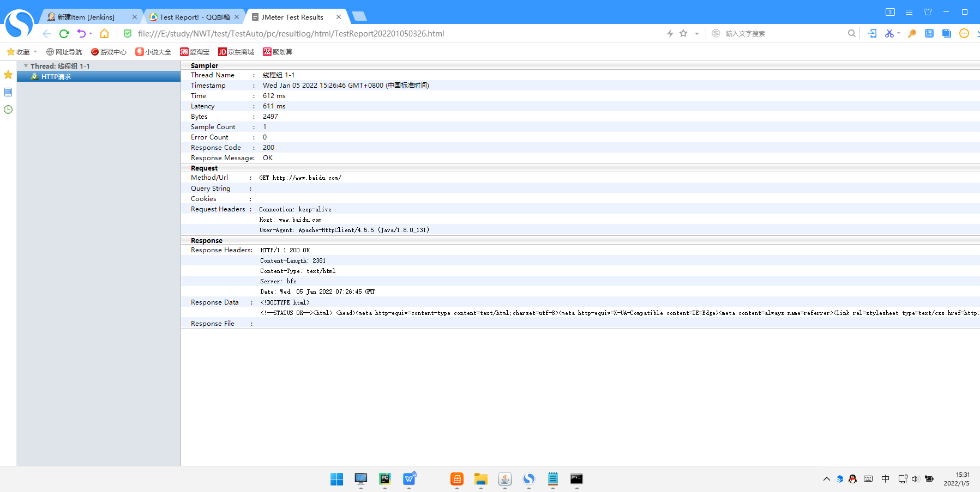This screenshot has height=492, width=980.
Task: Open the shirt skin-change icon
Action: point(928,12)
